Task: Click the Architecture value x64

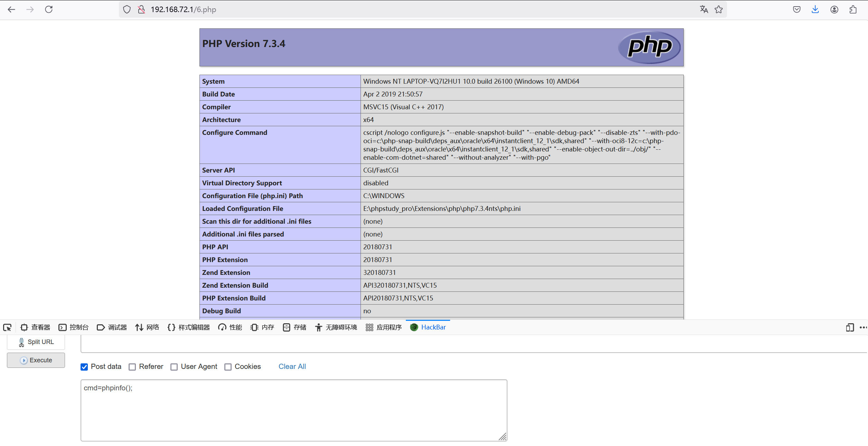Action: 368,120
